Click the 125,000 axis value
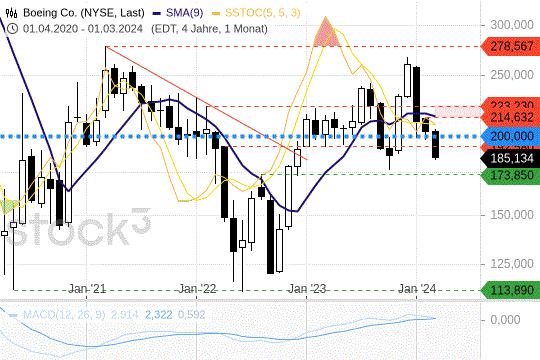The height and width of the screenshot is (360, 540). (x=512, y=264)
